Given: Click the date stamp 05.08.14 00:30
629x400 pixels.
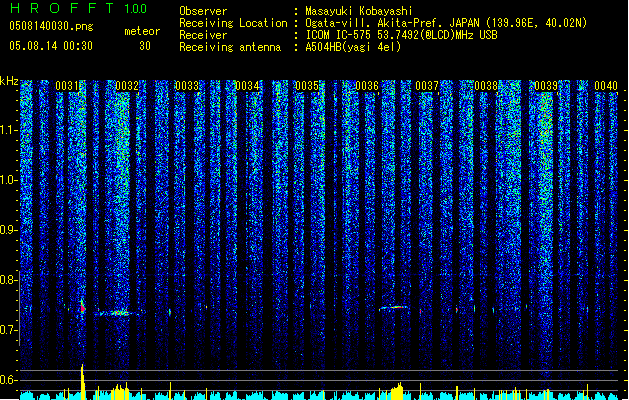Looking at the screenshot, I should tap(51, 46).
